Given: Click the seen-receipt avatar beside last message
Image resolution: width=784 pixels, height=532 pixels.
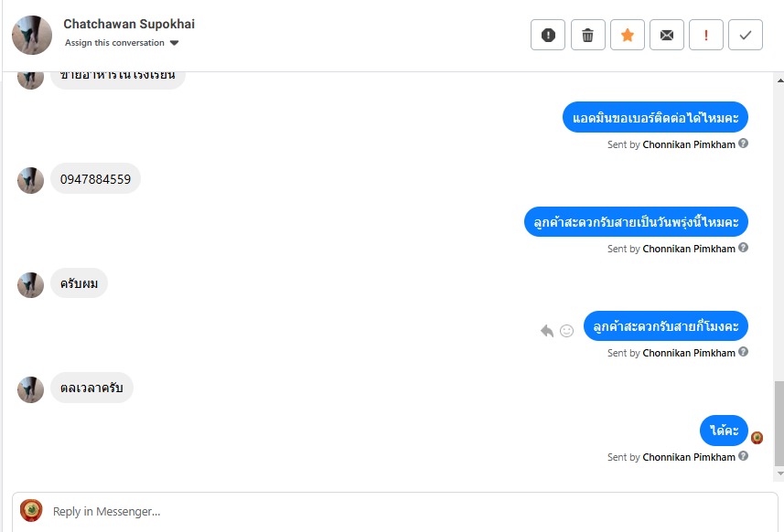Looking at the screenshot, I should [757, 437].
